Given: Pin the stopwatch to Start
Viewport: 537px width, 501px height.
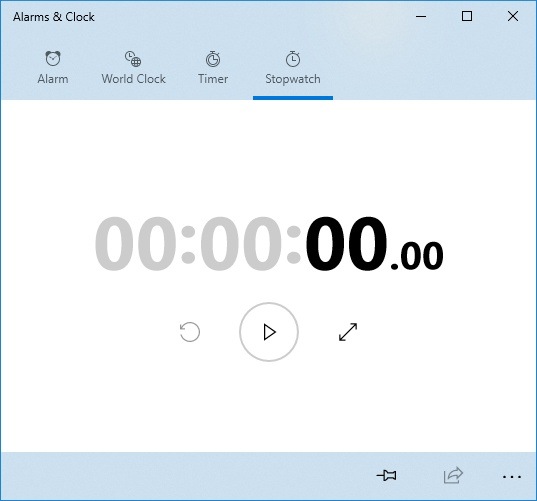Looking at the screenshot, I should point(387,475).
